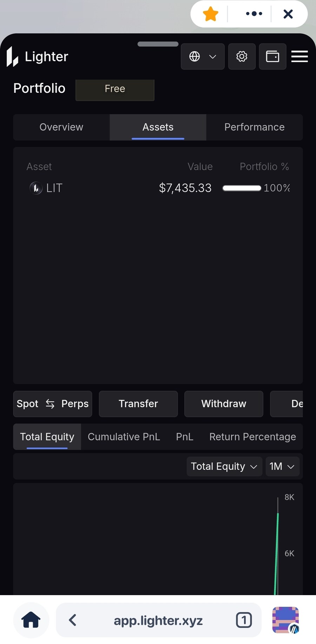Tap the browser back arrow
The height and width of the screenshot is (644, 316).
click(x=73, y=620)
